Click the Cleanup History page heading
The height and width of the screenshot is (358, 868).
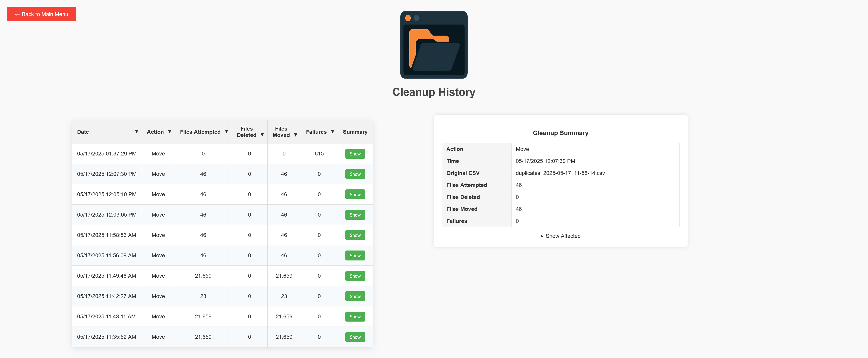pos(434,92)
